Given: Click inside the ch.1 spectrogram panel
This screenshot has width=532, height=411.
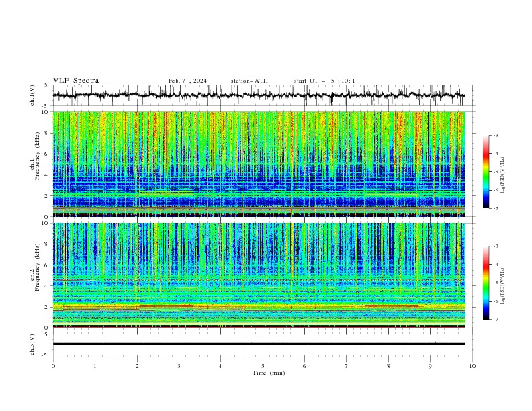Looking at the screenshot, I should click(259, 164).
